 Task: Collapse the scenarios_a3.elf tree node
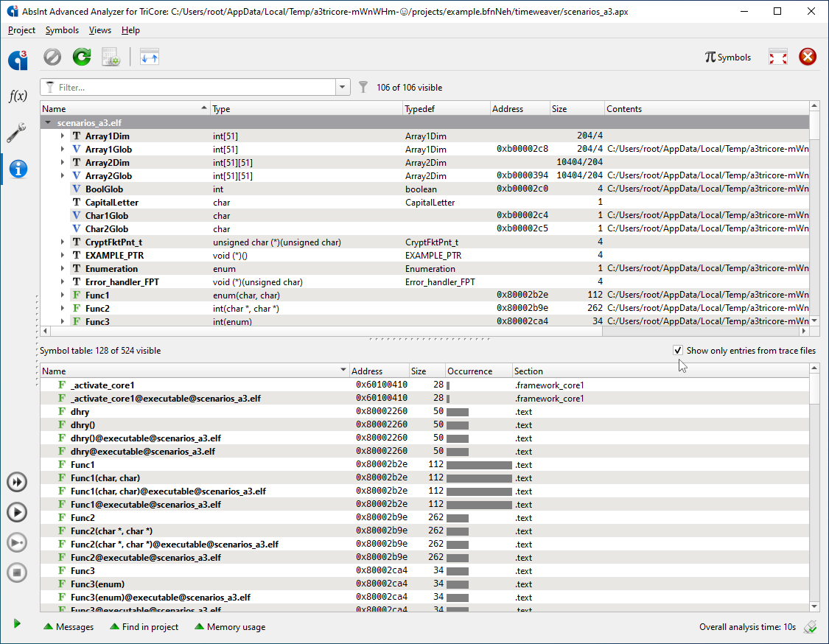(48, 122)
